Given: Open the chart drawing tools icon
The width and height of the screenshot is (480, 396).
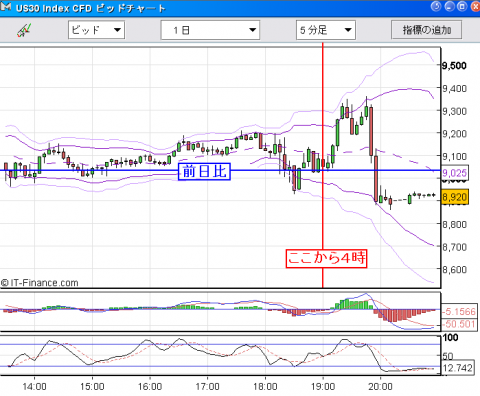Looking at the screenshot, I should 24,30.
